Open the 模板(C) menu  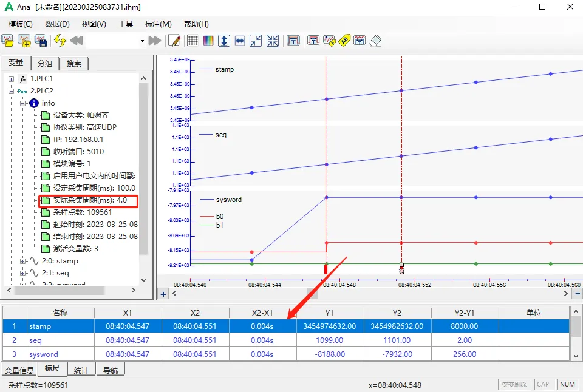coord(21,24)
